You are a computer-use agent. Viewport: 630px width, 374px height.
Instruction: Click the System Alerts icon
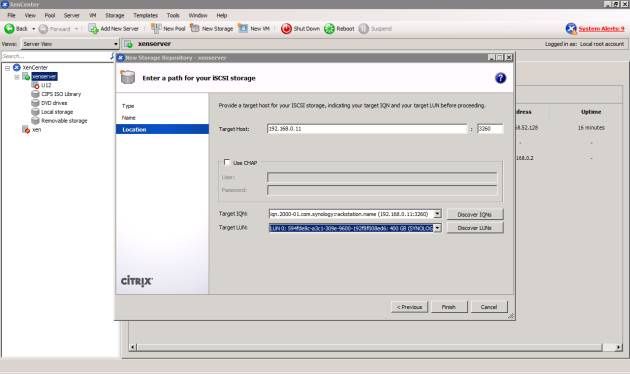(x=571, y=29)
